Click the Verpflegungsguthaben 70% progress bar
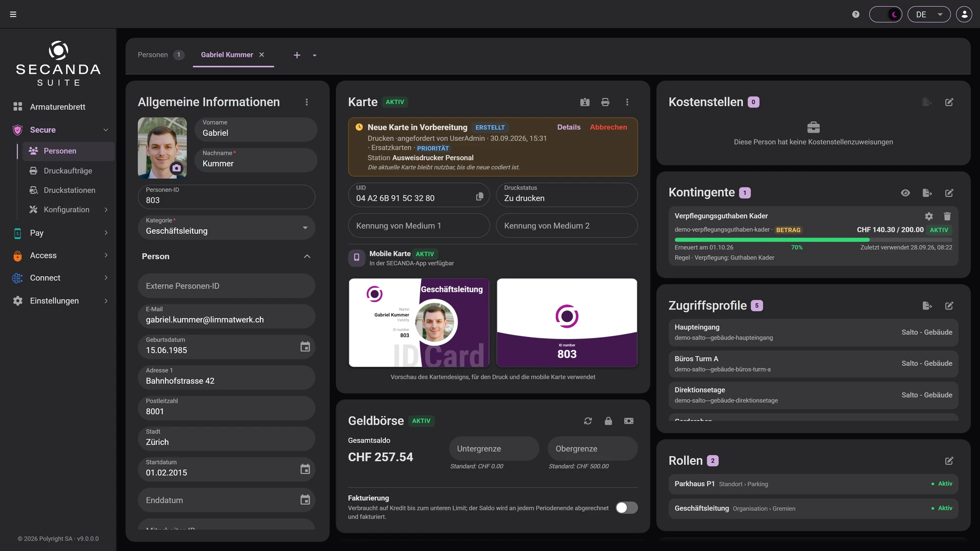The image size is (980, 551). [814, 239]
